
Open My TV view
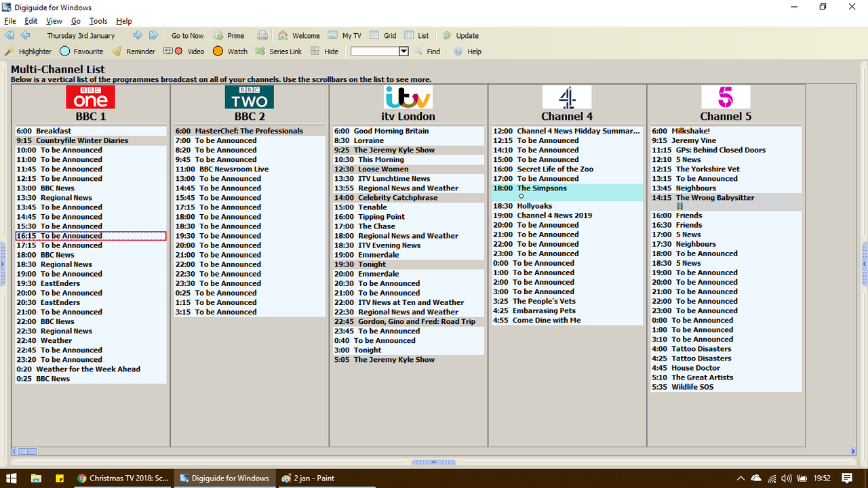tap(344, 36)
